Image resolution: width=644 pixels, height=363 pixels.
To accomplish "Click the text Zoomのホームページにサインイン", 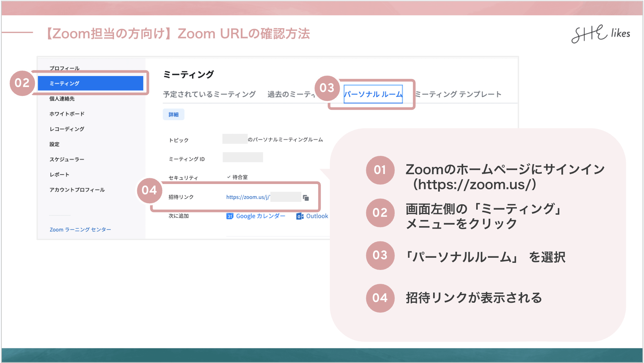I will point(505,169).
